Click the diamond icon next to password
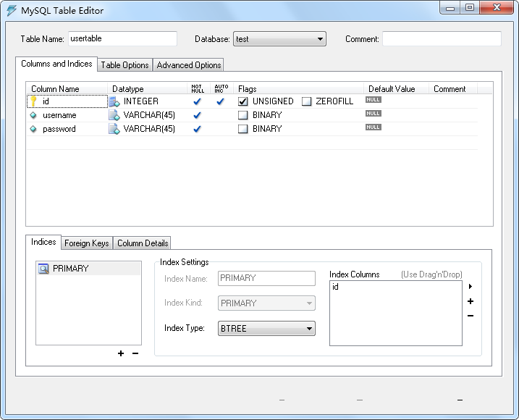 33,129
